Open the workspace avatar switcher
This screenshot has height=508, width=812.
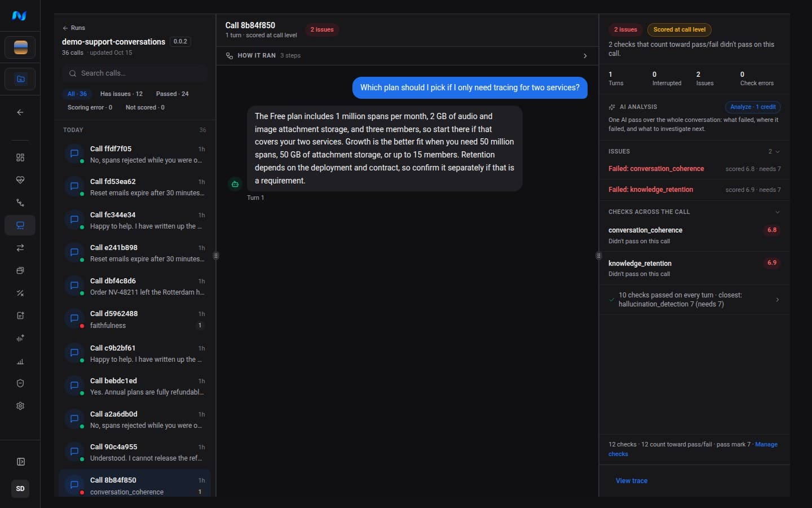20,47
